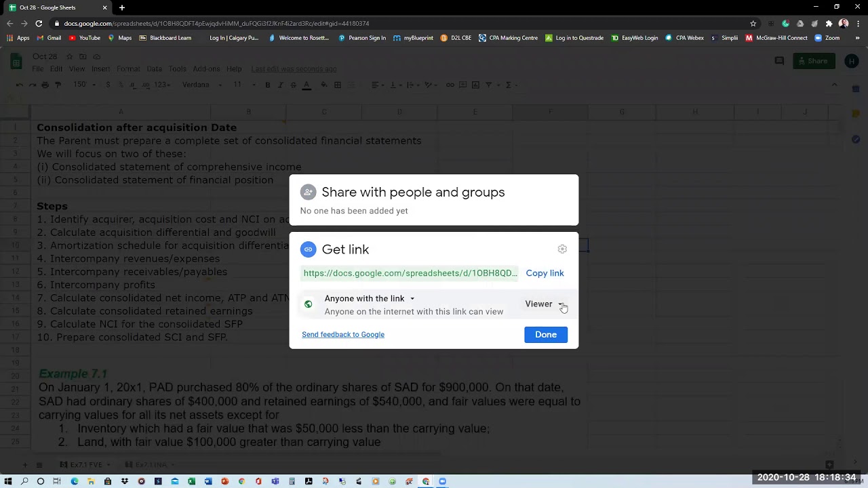Open the Data menu in Sheets
The height and width of the screenshot is (488, 868).
click(x=154, y=69)
